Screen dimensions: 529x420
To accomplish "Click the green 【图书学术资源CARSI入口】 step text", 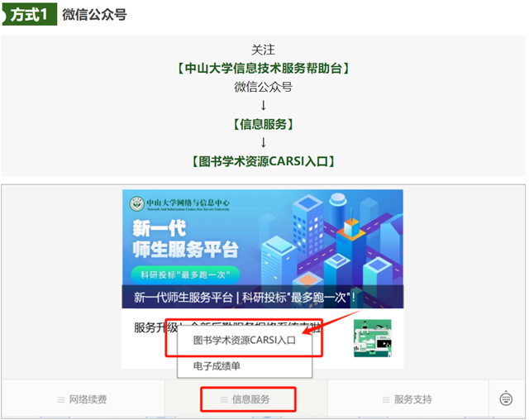I will coord(263,161).
